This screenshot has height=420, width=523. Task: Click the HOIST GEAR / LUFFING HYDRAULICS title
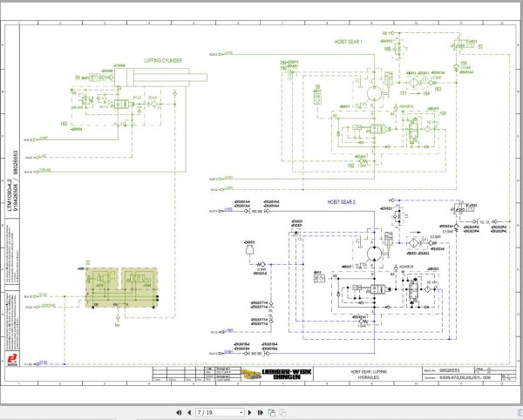click(x=369, y=375)
